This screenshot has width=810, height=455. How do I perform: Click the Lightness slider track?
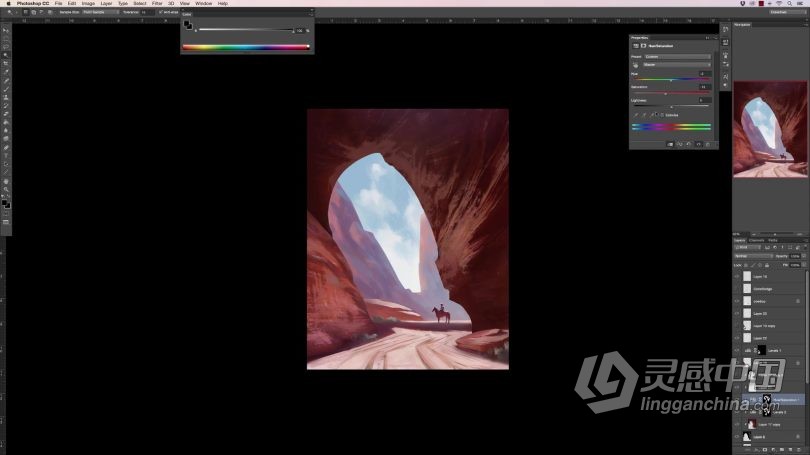click(672, 106)
